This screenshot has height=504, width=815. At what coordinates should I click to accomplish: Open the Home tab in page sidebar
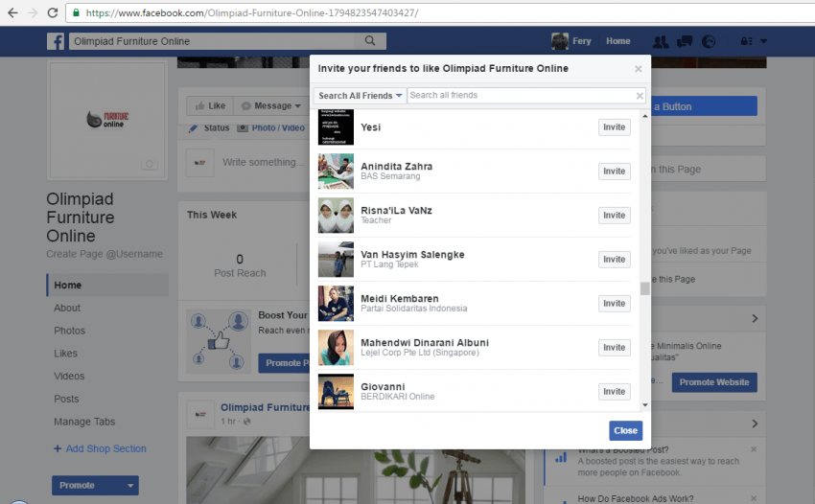click(107, 286)
